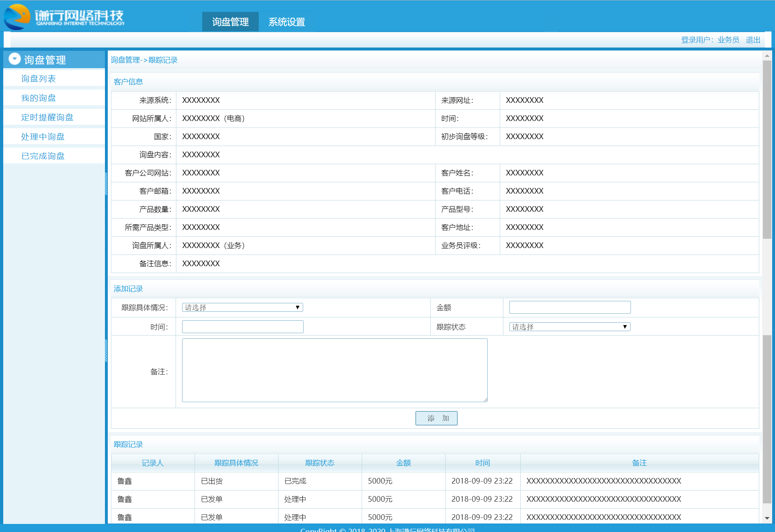Screen dimensions: 775x532
Task: Click the 询盘管理->跟踪记录 breadcrumb
Action: tap(144, 60)
